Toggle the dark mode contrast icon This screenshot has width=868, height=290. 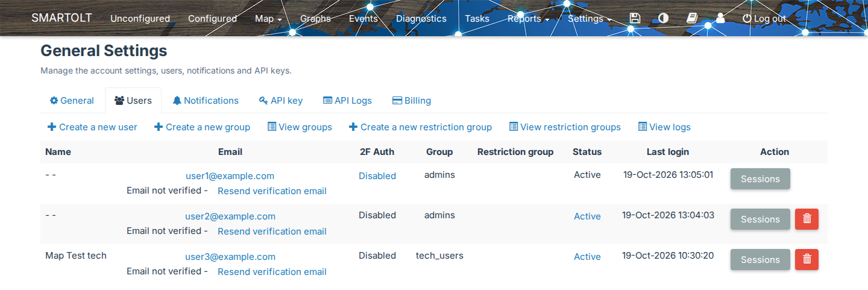coord(663,18)
